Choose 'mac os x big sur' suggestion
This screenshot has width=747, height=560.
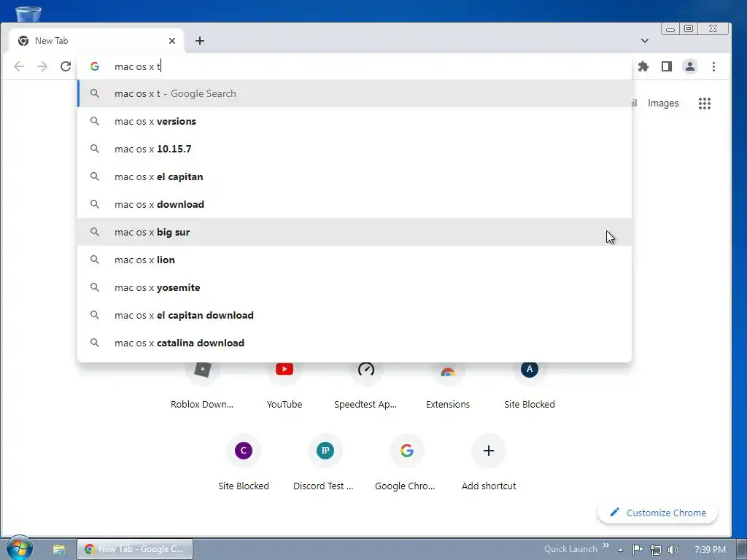pos(355,232)
